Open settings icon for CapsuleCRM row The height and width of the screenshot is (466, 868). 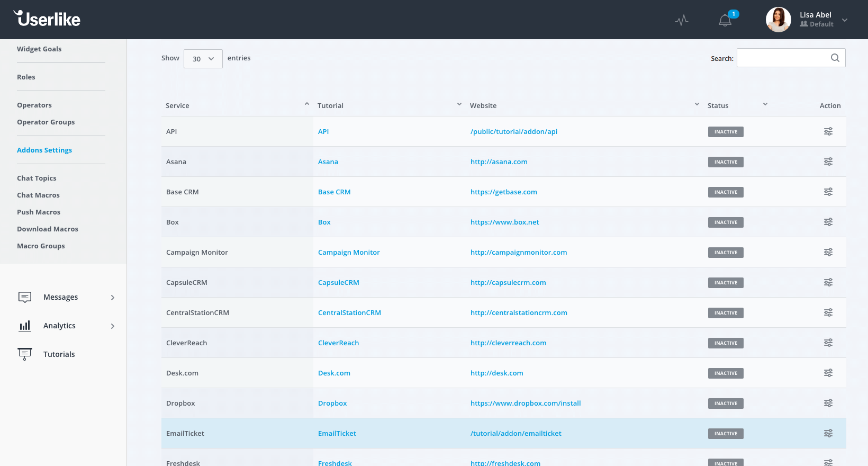828,282
